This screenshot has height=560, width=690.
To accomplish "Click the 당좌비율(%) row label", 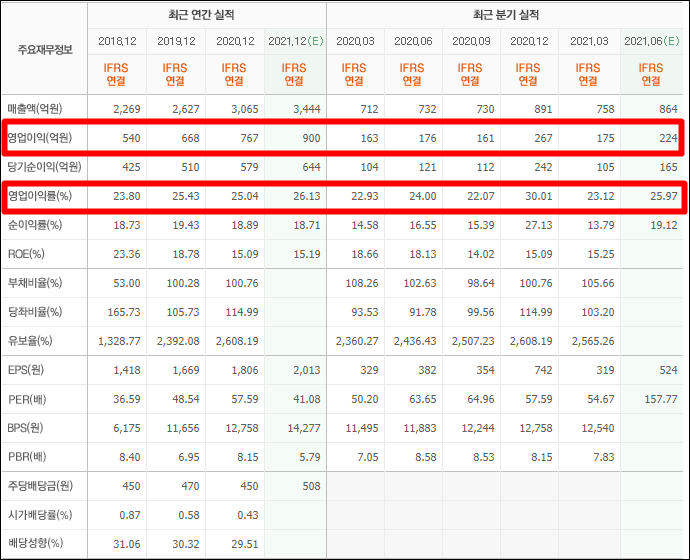I will 35,312.
